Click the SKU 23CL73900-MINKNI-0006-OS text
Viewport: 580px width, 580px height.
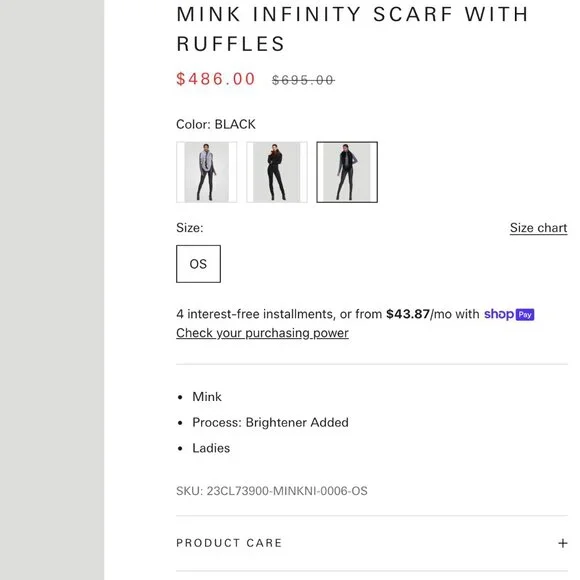coord(272,491)
